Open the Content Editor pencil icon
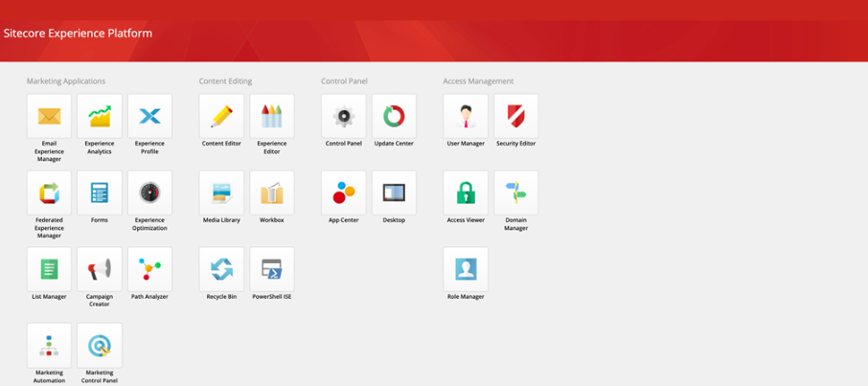The image size is (868, 386). pos(221,116)
